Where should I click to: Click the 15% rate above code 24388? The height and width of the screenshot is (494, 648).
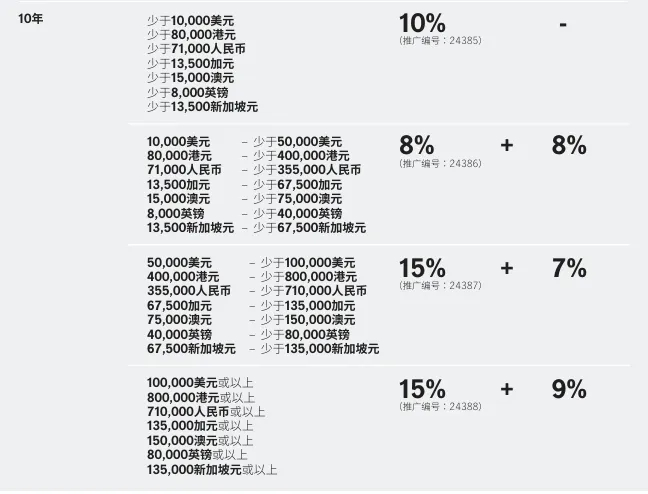[422, 389]
